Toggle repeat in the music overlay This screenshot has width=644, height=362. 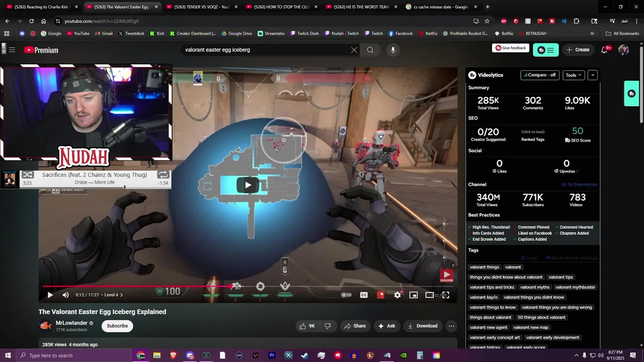coord(163,175)
